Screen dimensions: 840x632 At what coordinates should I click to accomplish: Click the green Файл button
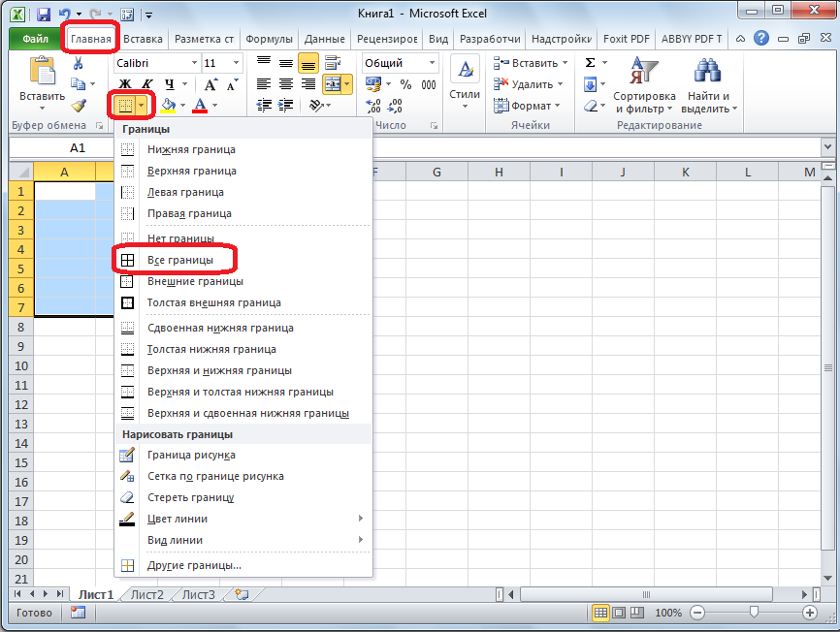pyautogui.click(x=34, y=40)
